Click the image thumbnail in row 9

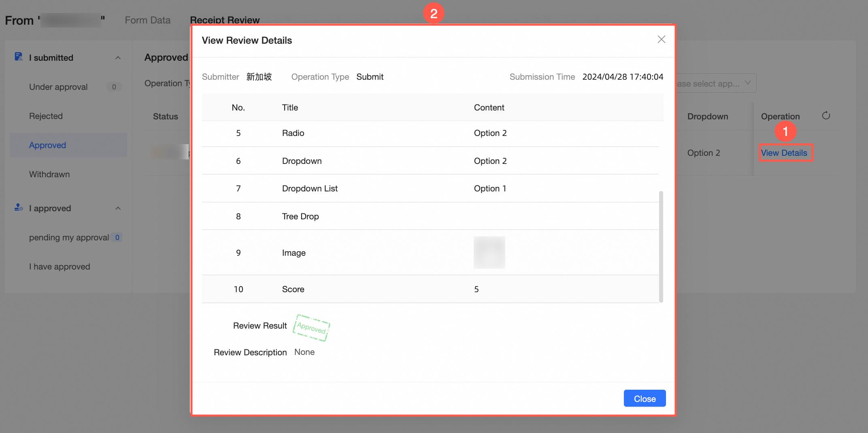click(x=489, y=253)
